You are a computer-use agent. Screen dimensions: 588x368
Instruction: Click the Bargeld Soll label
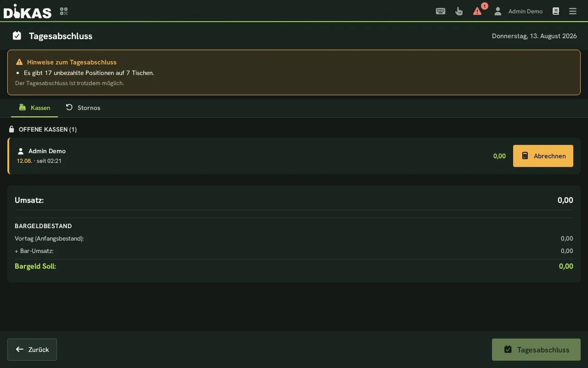pyautogui.click(x=35, y=266)
